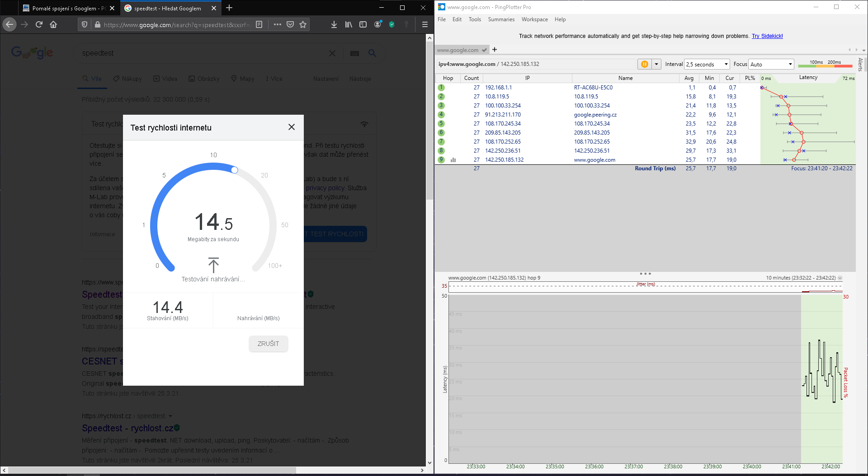The image size is (868, 476).
Task: Open the Firefox Library icon
Action: click(x=348, y=24)
